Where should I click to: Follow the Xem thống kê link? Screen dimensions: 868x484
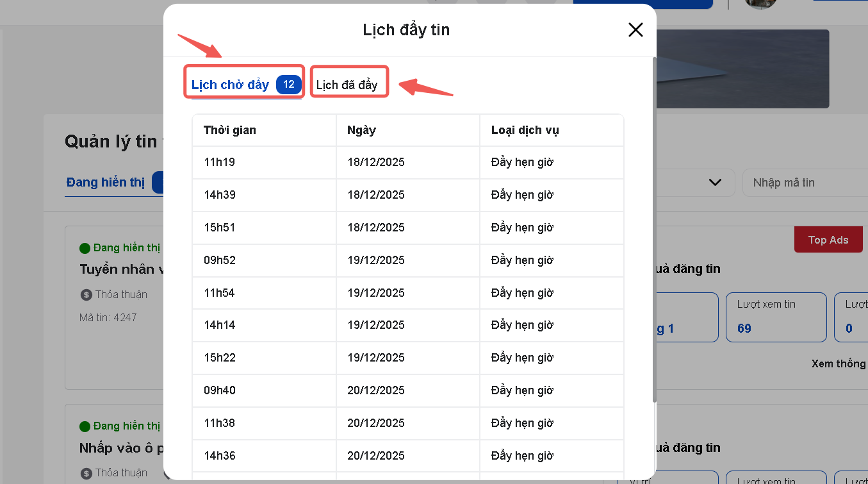(839, 363)
